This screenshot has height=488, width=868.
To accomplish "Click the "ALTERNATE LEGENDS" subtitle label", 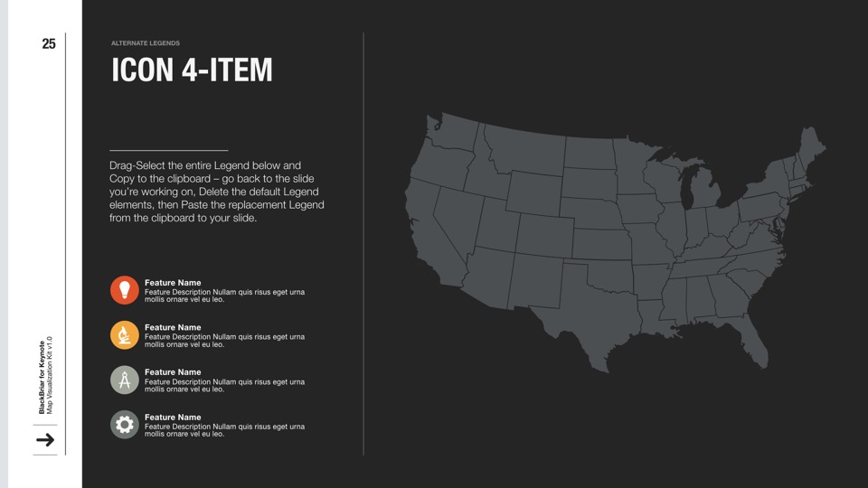I will (146, 43).
